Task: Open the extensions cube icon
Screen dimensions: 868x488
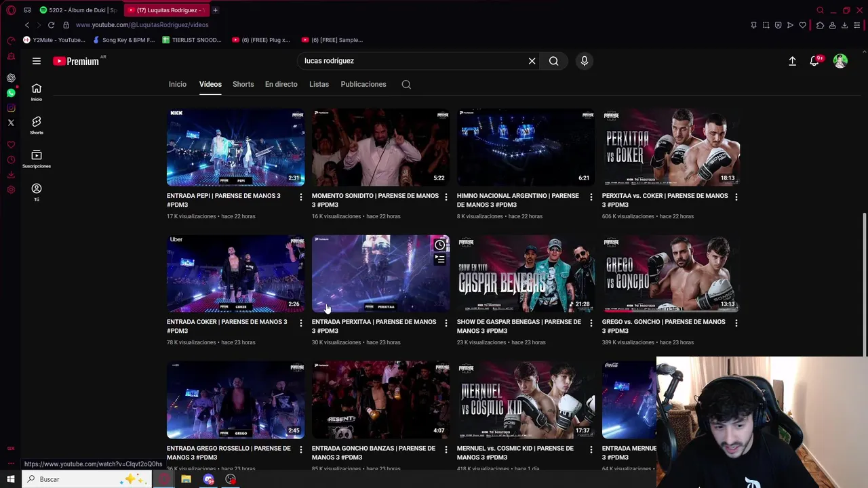Action: tap(820, 25)
